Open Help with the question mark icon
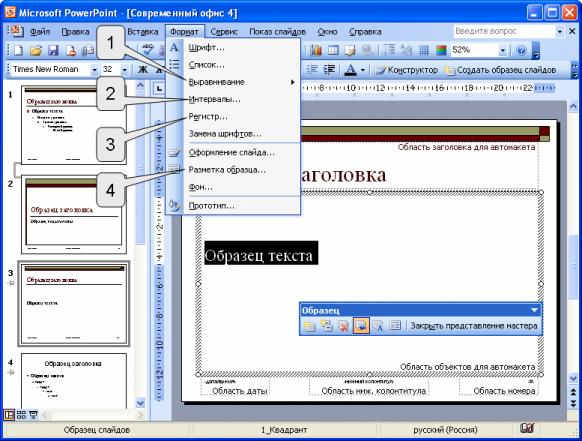Image resolution: width=582 pixels, height=441 pixels. pyautogui.click(x=521, y=50)
